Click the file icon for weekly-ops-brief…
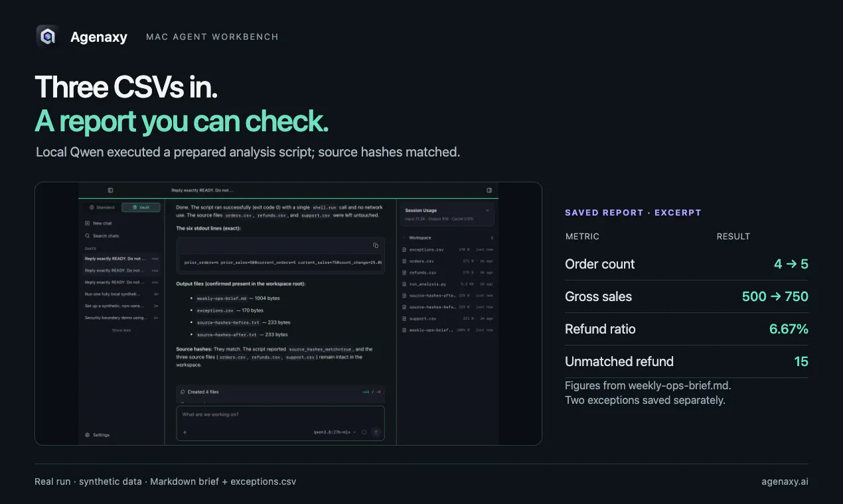The height and width of the screenshot is (504, 843). [x=404, y=330]
